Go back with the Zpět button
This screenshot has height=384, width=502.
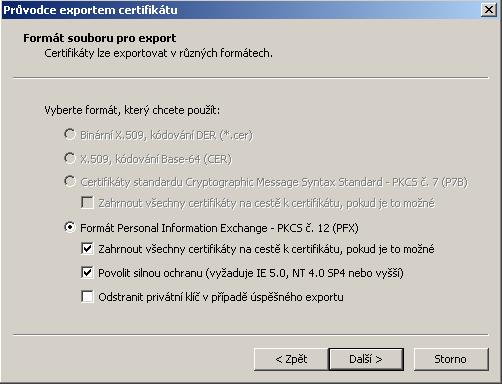pos(291,359)
